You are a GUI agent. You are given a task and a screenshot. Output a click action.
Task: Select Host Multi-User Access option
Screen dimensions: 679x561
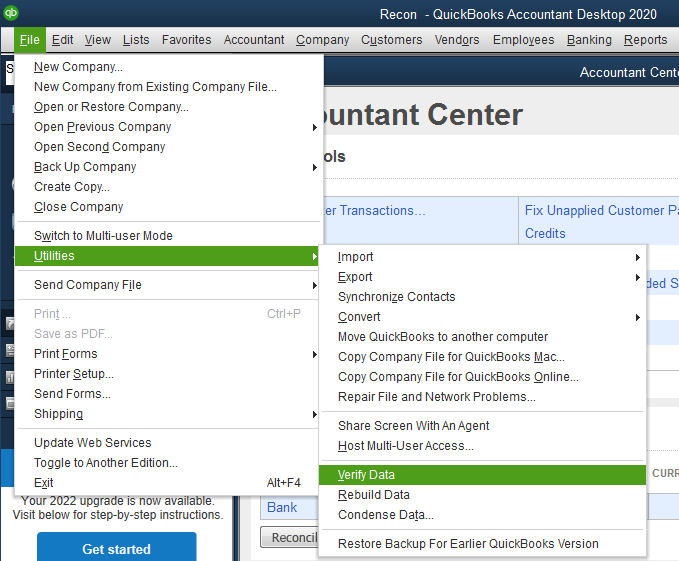click(x=405, y=446)
